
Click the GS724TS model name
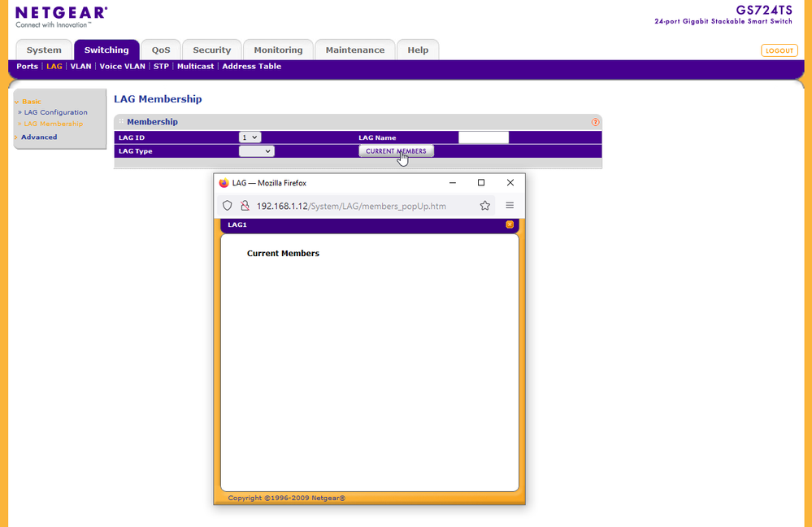point(764,11)
